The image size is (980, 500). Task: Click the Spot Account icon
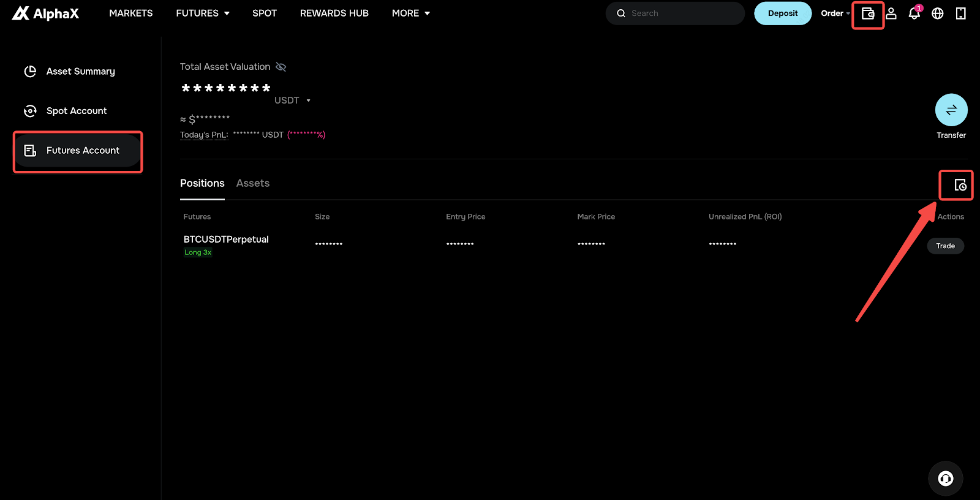point(30,111)
